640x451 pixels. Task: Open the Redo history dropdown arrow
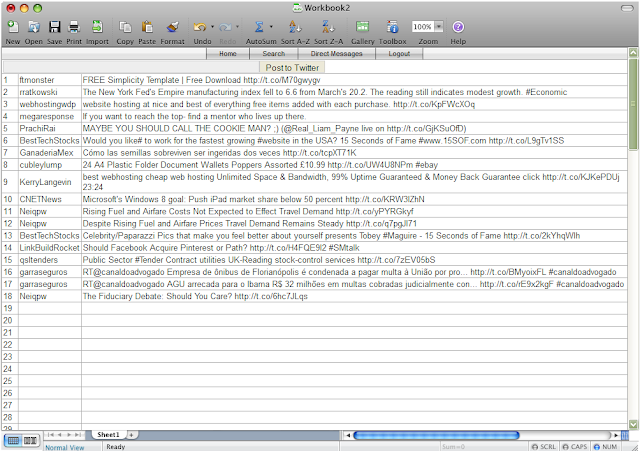[237, 27]
